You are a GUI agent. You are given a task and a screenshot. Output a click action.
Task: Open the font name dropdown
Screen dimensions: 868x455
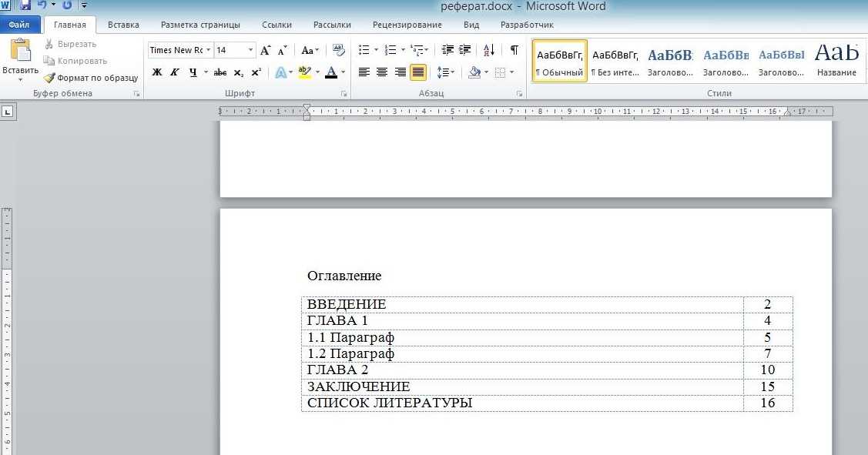(209, 50)
